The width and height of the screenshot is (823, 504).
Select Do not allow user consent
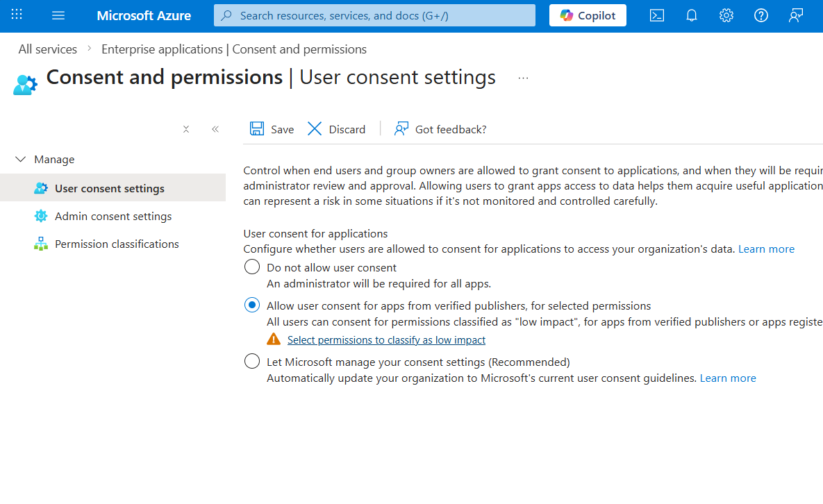point(252,267)
